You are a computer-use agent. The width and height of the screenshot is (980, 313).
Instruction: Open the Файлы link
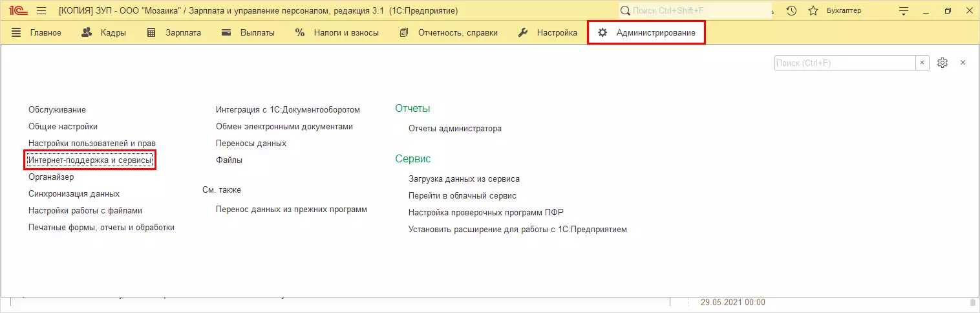(x=229, y=160)
